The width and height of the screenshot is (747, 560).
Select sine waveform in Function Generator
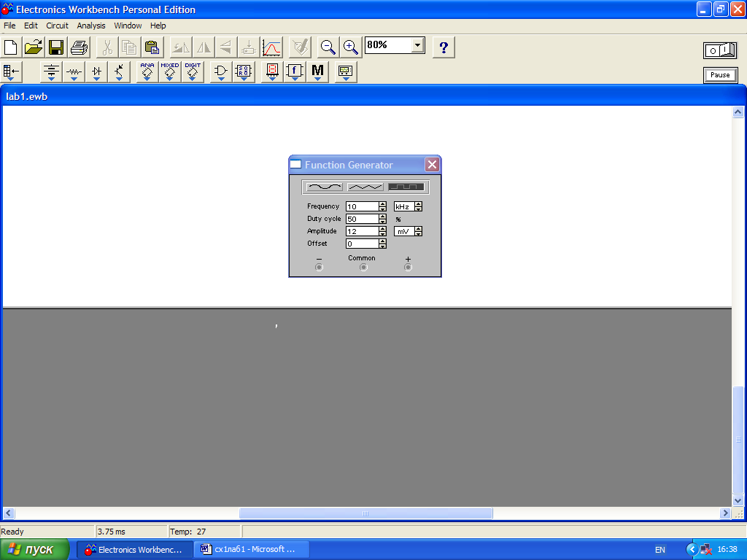(x=325, y=187)
